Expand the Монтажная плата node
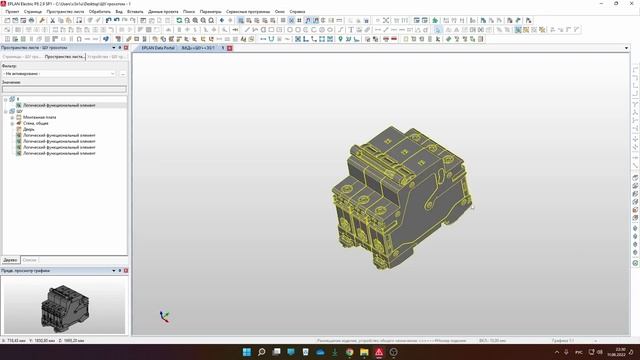The height and width of the screenshot is (360, 640). [x=12, y=117]
